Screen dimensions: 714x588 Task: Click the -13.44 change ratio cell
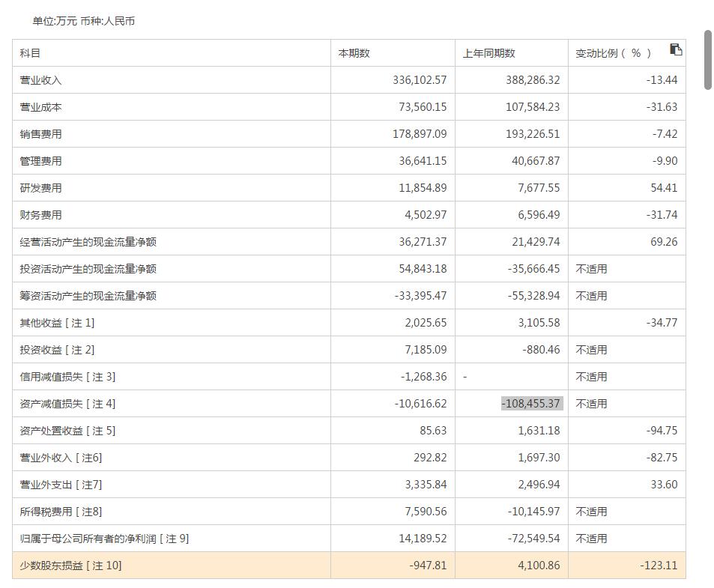[x=662, y=79]
